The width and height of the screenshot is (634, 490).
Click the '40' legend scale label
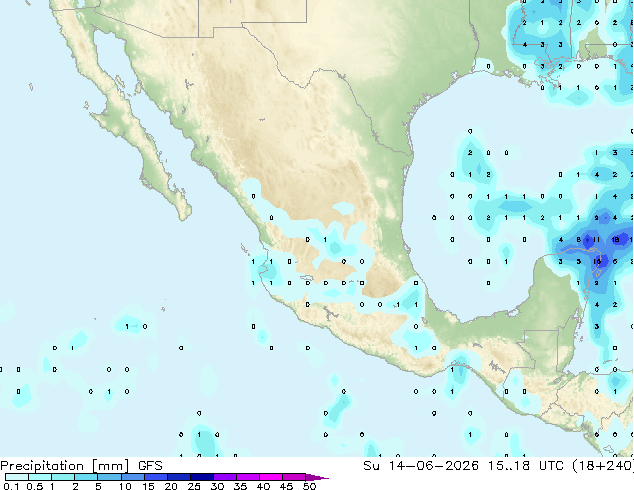[263, 486]
